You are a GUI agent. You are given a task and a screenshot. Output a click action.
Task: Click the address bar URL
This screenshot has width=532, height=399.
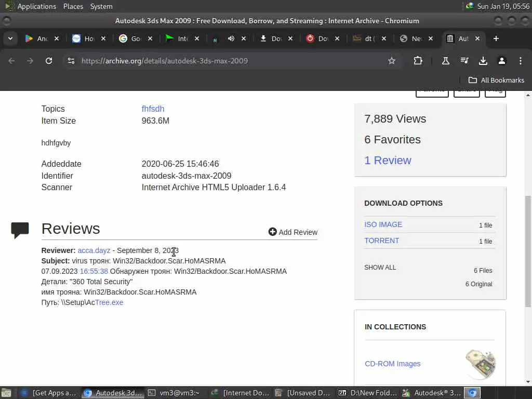[x=165, y=61]
